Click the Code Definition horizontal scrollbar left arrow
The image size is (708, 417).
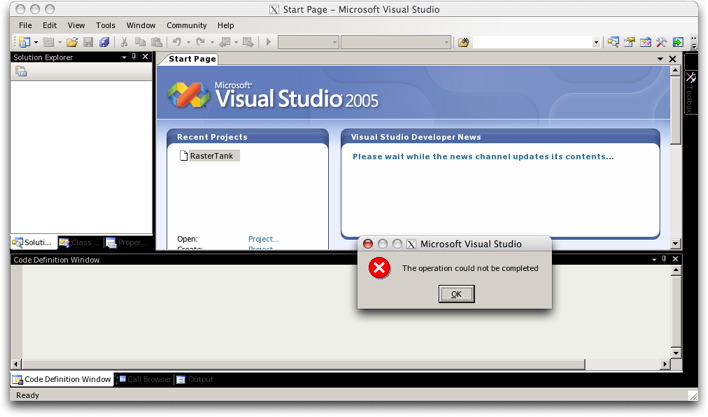click(15, 362)
